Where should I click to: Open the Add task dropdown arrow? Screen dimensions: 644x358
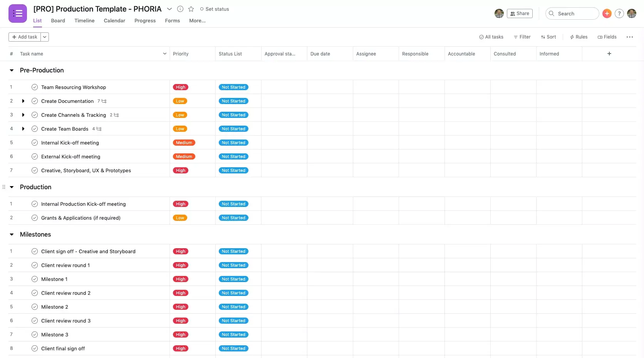tap(45, 37)
